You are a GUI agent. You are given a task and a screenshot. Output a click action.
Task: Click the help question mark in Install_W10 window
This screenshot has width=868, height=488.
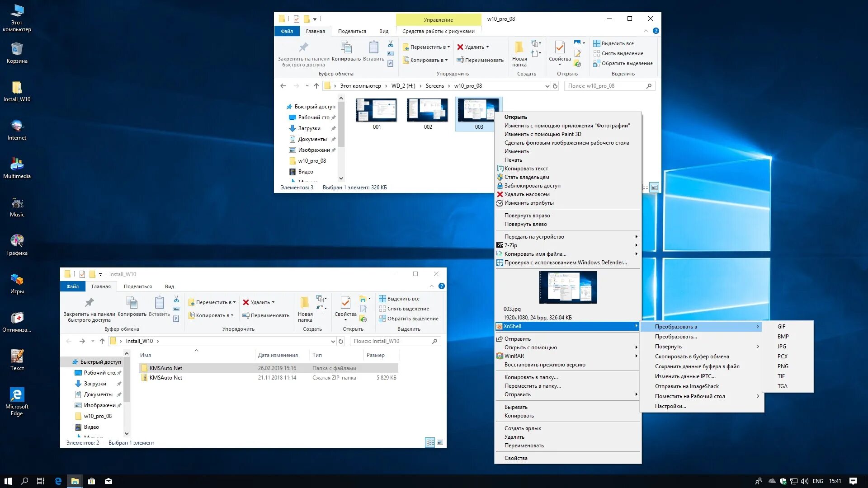pyautogui.click(x=442, y=286)
